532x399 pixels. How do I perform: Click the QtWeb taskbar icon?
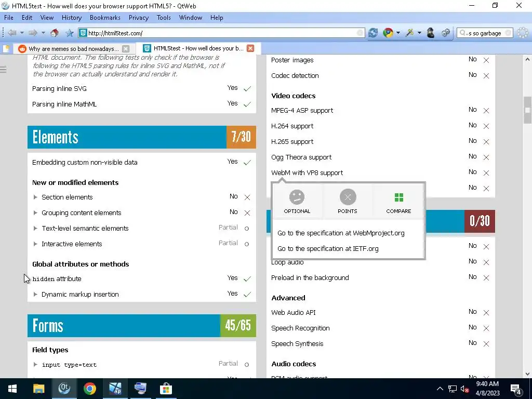64,389
